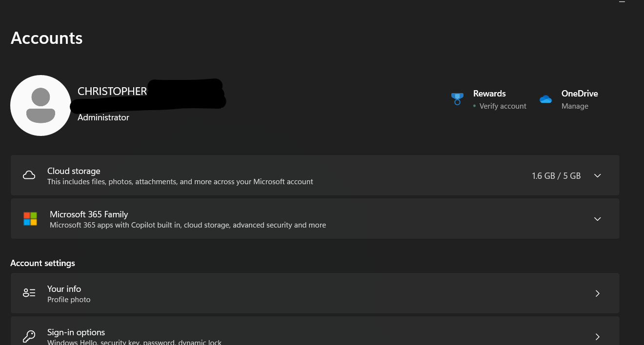Image resolution: width=644 pixels, height=345 pixels.
Task: Click Verify account under Rewards
Action: pos(503,106)
